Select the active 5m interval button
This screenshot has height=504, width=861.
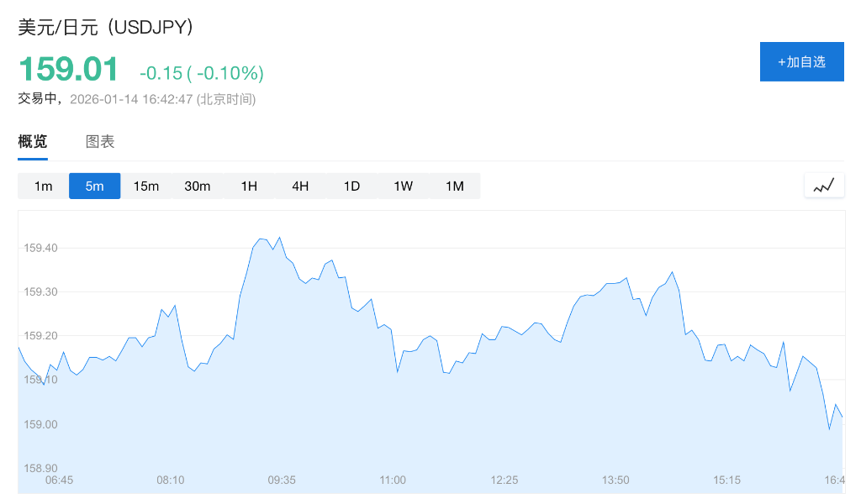tap(95, 186)
